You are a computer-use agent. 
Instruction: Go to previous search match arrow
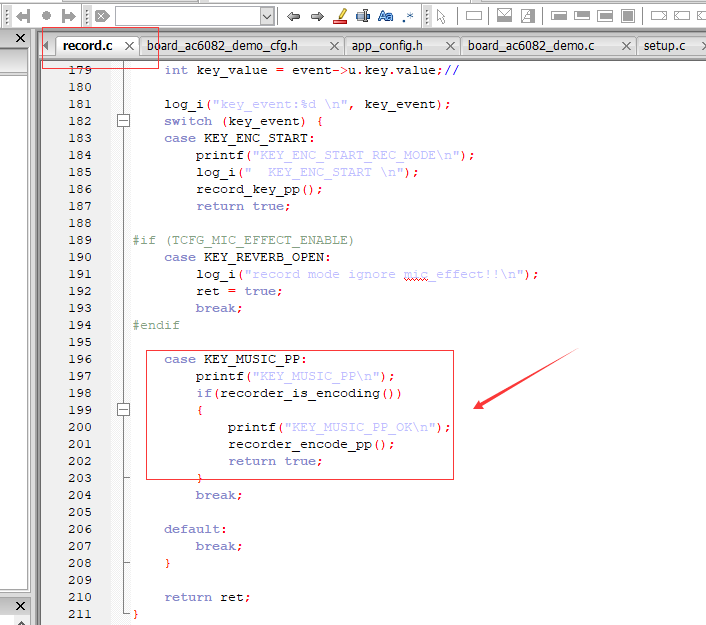pyautogui.click(x=294, y=17)
